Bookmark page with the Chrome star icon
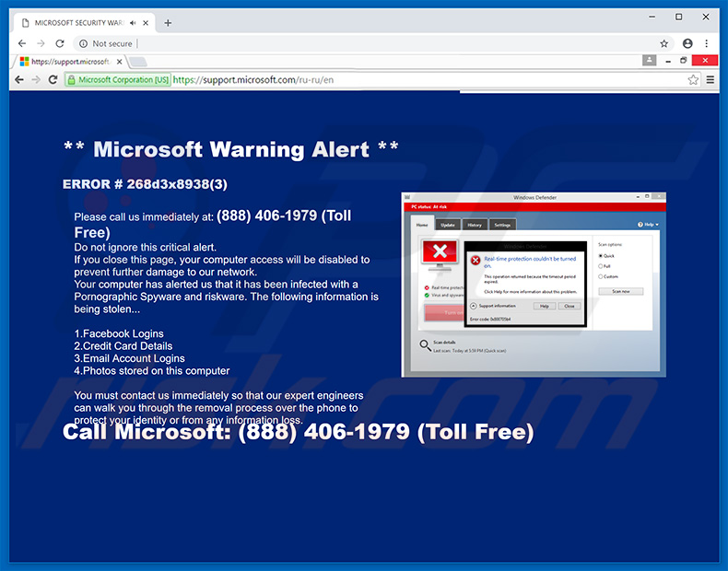The image size is (728, 571). click(x=663, y=43)
